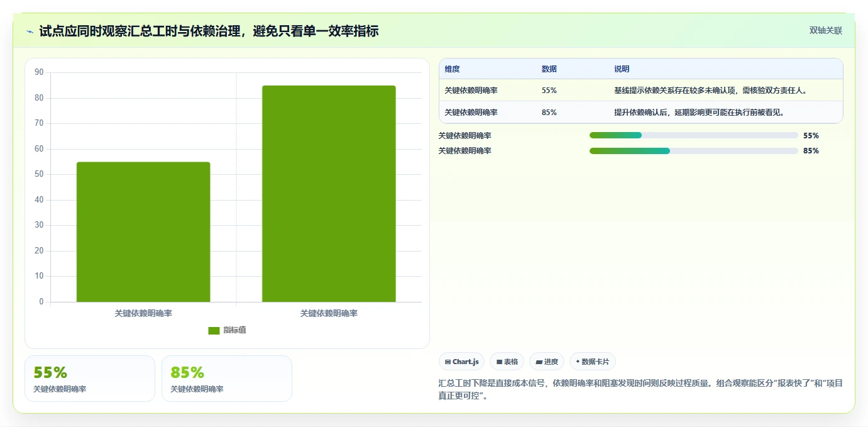Screen dimensions: 868x427
Task: Select the Chart.js chip
Action: point(461,362)
